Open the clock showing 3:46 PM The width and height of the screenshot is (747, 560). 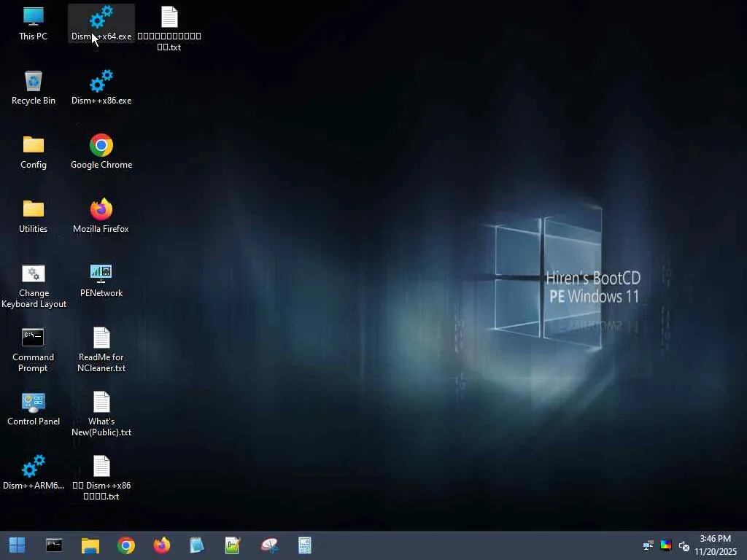716,545
